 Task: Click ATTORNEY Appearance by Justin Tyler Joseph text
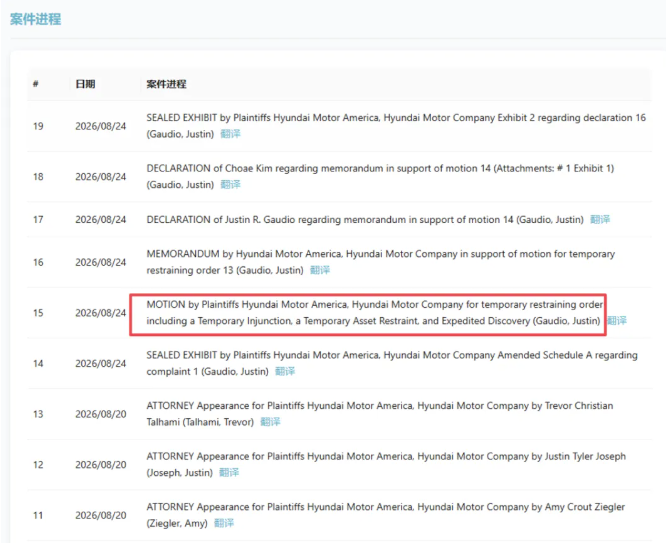(x=386, y=464)
